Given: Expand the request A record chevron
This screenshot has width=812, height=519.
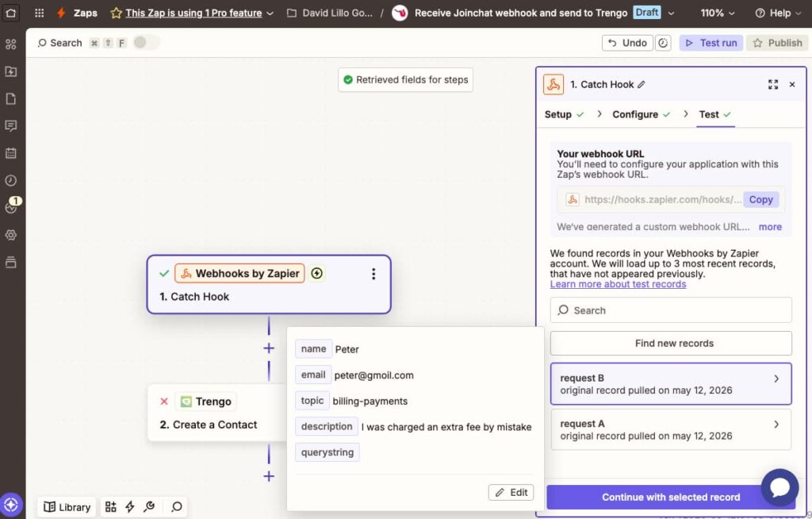Looking at the screenshot, I should [x=776, y=424].
